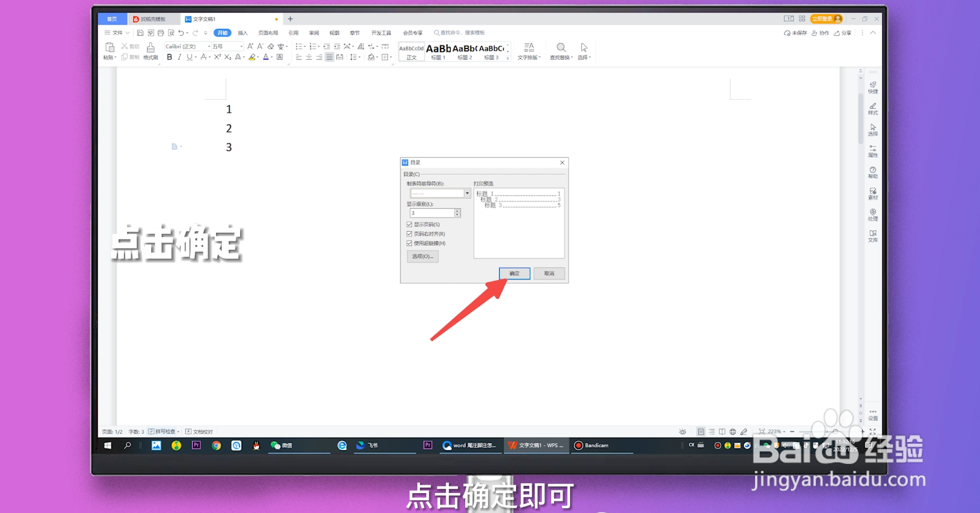Click the 分享 share button
This screenshot has height=513, width=980.
click(843, 33)
